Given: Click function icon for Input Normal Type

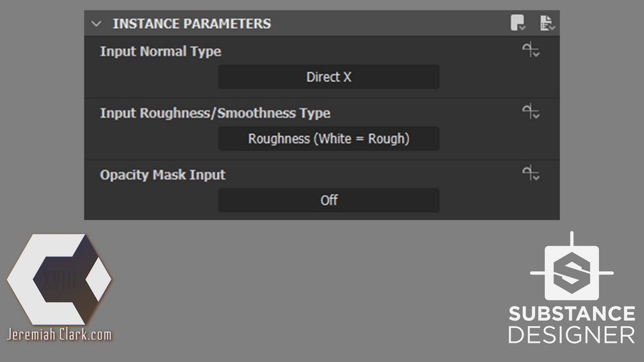Looking at the screenshot, I should [x=531, y=51].
